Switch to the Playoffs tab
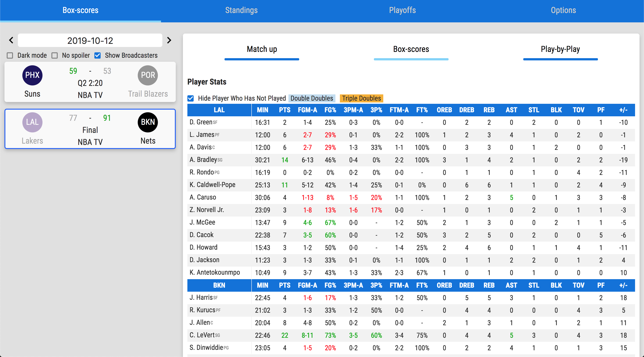This screenshot has height=357, width=644. coord(402,10)
